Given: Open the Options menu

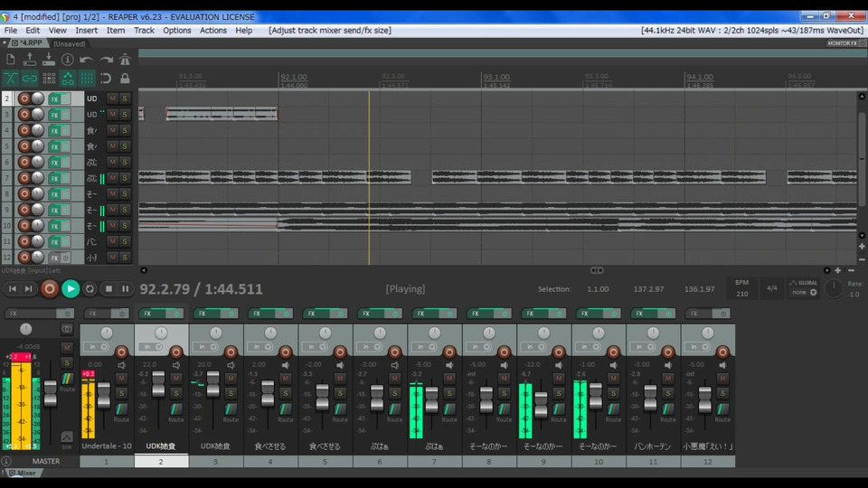Looking at the screenshot, I should pos(176,30).
